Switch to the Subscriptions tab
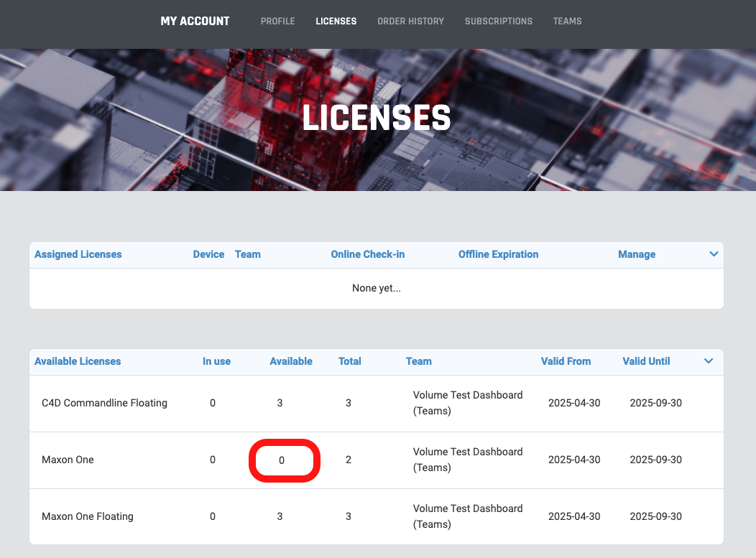The image size is (756, 558). click(x=499, y=22)
